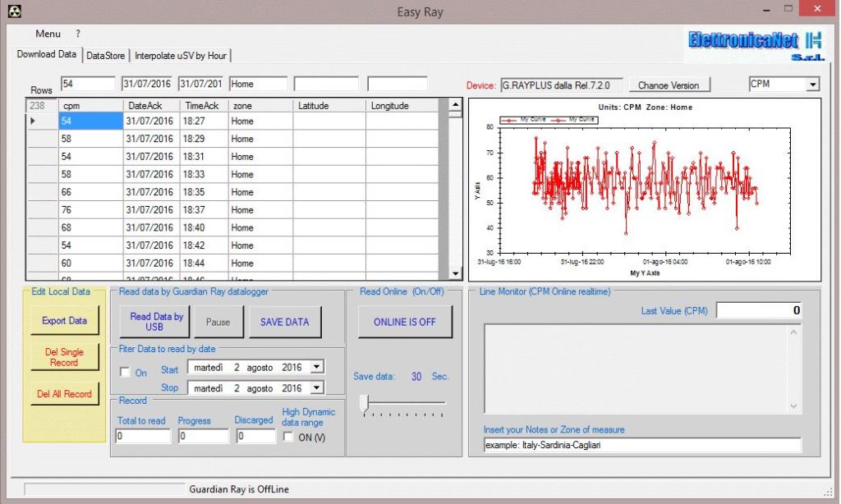Click the CPM chart plot area
This screenshot has width=841, height=504.
click(646, 190)
